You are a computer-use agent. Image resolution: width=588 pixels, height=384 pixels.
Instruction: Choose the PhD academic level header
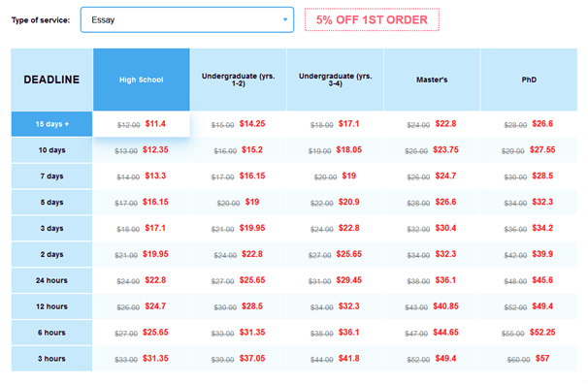(529, 80)
